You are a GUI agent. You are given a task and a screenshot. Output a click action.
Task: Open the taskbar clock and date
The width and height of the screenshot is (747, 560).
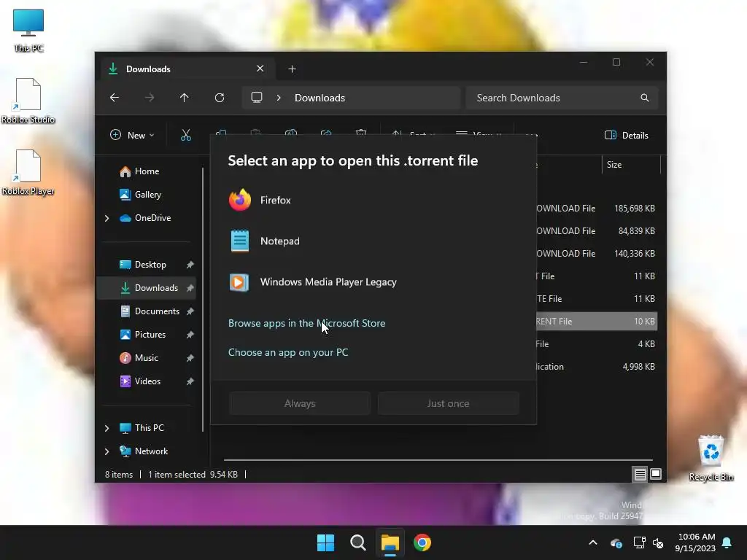(x=695, y=542)
